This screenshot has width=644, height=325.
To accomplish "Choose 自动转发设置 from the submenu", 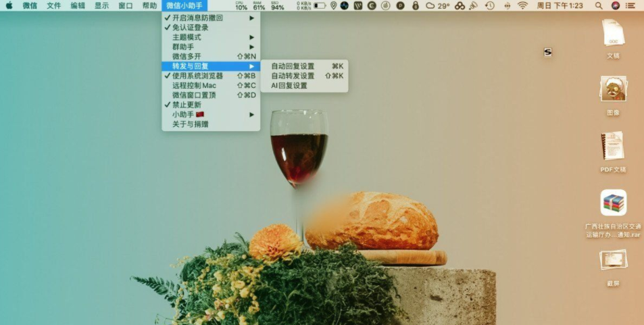I will tap(293, 76).
